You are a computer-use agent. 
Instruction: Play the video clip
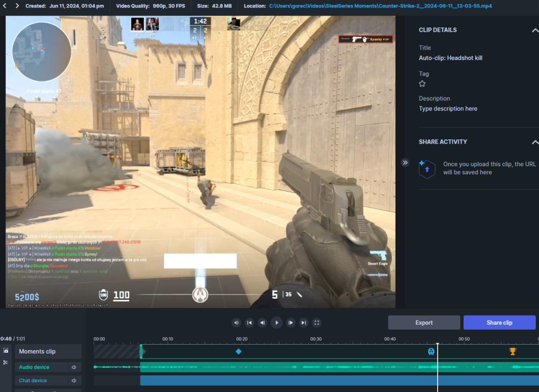coord(277,323)
